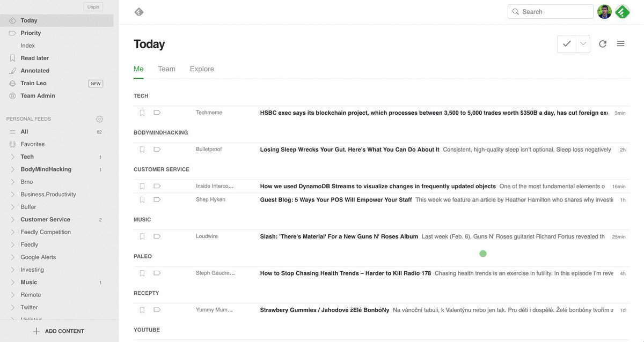Screen dimensions: 644x342
Task: Expand the Brno folder
Action: (x=12, y=182)
